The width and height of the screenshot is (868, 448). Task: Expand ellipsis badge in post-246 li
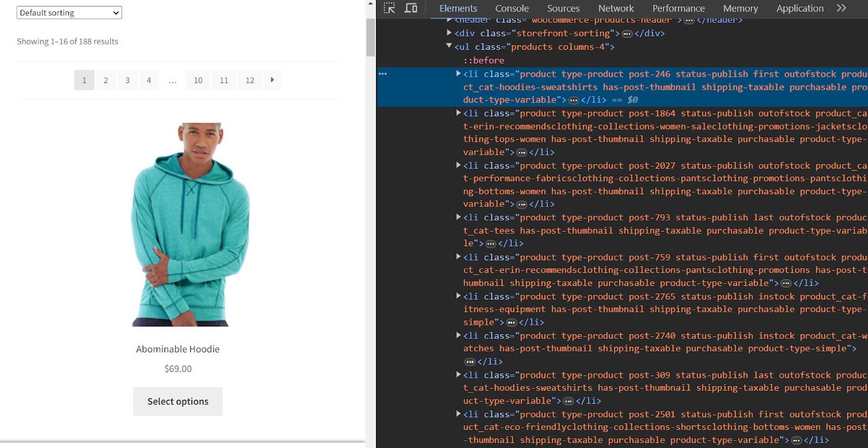573,100
